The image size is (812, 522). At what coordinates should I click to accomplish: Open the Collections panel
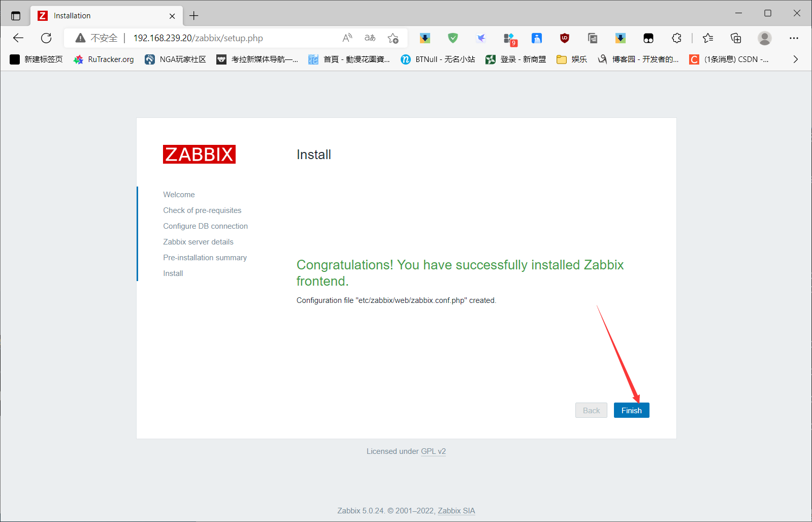[736, 38]
